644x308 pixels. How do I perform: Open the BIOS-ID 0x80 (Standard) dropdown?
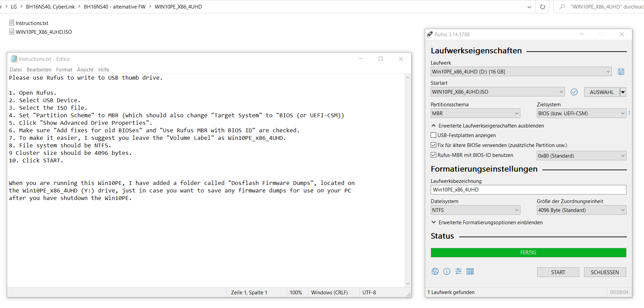(x=582, y=156)
